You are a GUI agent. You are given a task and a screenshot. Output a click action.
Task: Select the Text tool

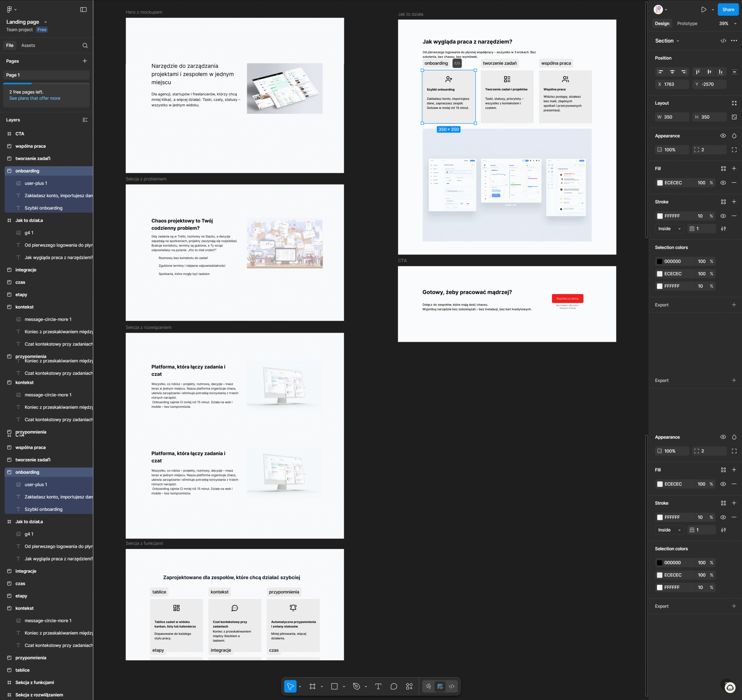point(378,686)
